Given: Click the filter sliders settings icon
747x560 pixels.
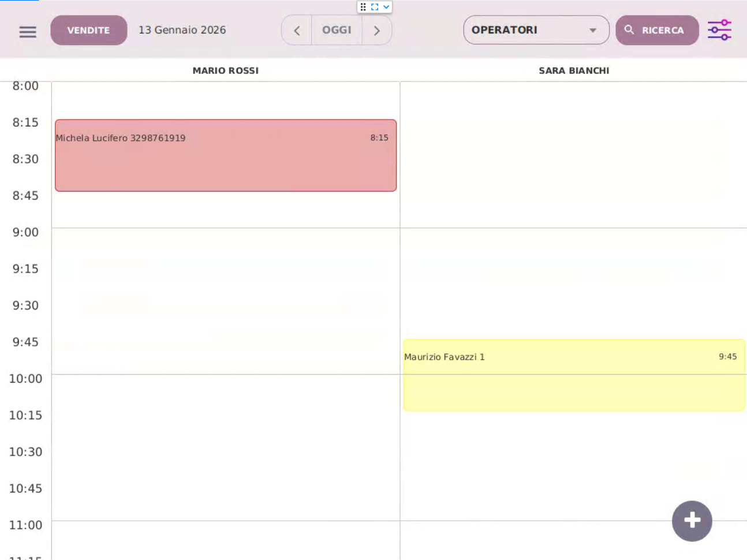Looking at the screenshot, I should tap(719, 30).
